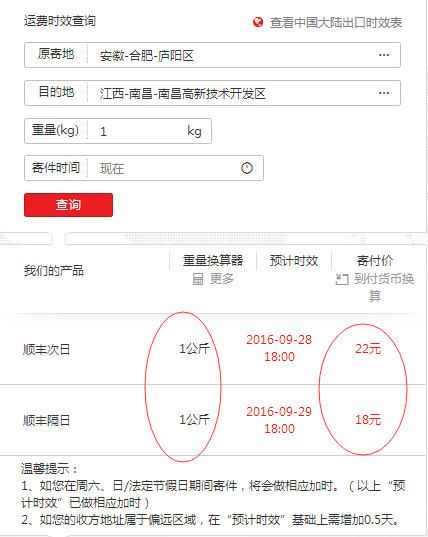Open the 更多 weight converter link
Screen dimensions: 428x537
(x=222, y=279)
